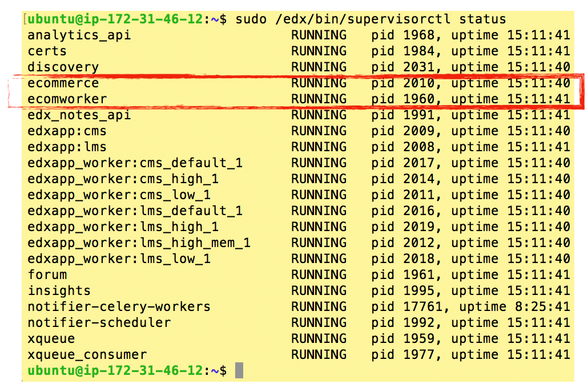Select the ecomworker process name
Screen dimensions: 588x388
67,99
